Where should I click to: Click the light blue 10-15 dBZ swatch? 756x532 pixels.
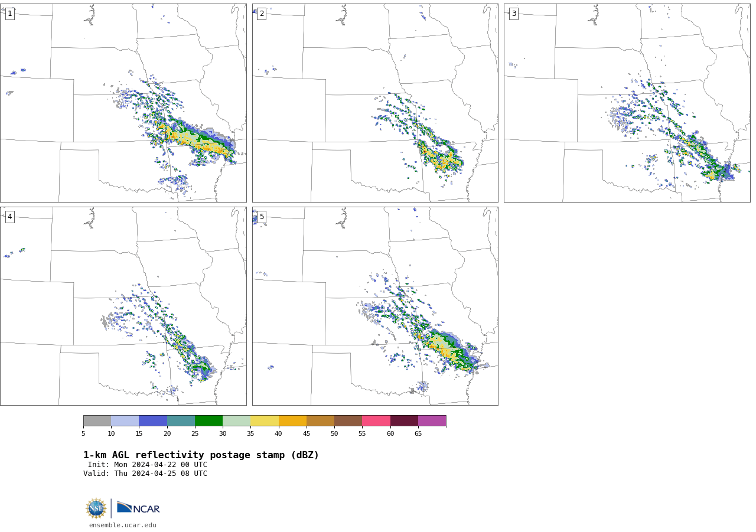point(125,421)
